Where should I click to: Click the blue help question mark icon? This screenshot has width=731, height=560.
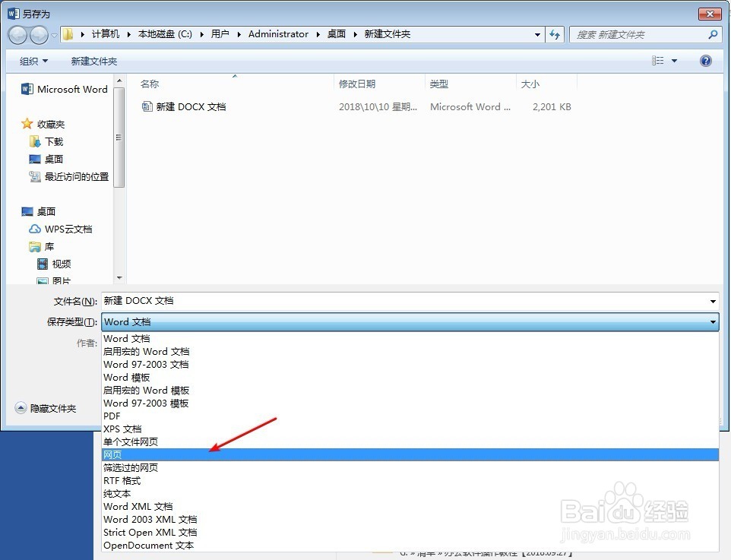[706, 61]
